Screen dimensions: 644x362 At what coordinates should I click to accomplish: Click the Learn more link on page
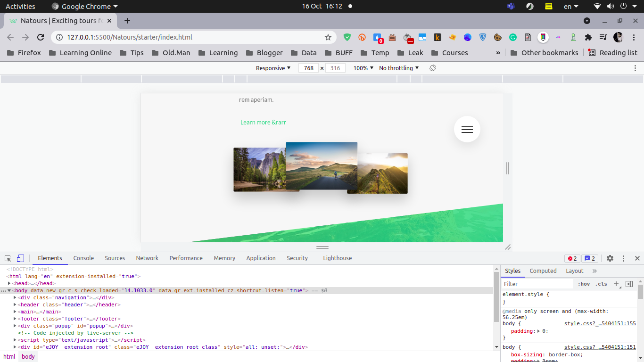point(263,122)
